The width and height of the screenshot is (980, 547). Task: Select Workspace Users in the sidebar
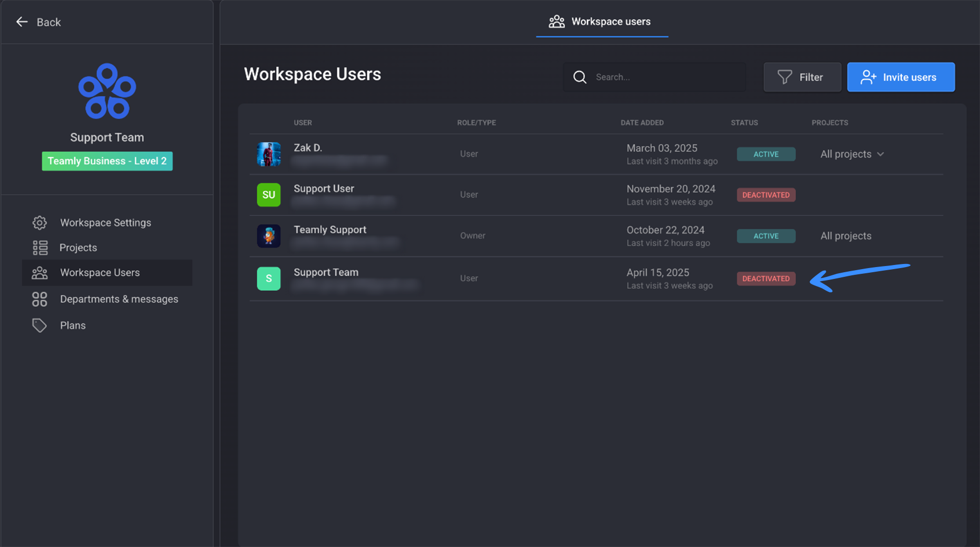click(x=107, y=273)
